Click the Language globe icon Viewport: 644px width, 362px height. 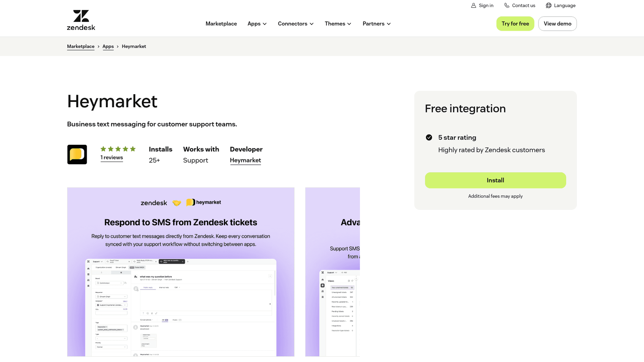pyautogui.click(x=549, y=5)
